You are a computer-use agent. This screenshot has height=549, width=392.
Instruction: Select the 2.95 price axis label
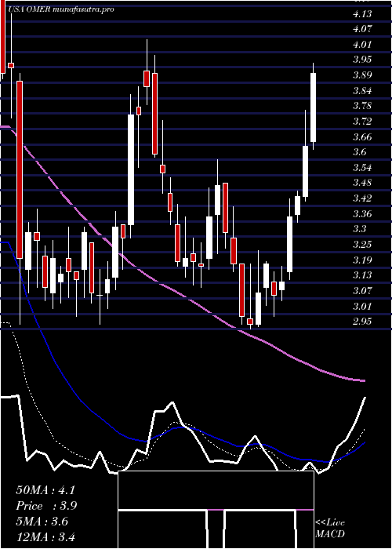[362, 322]
